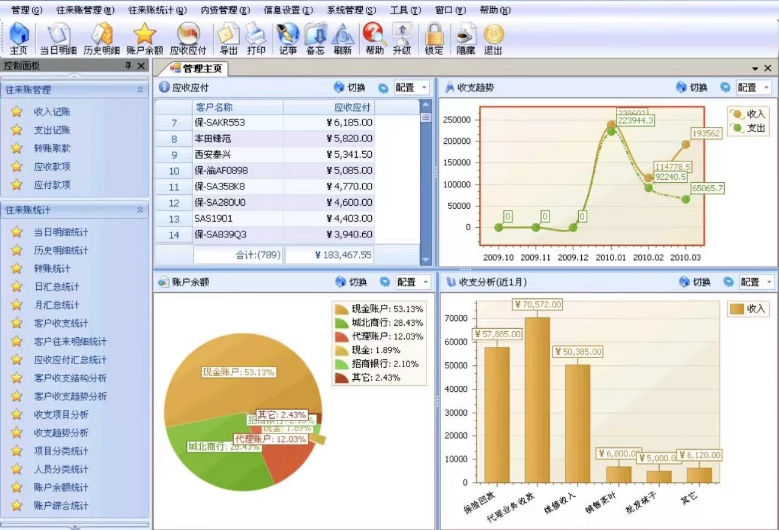Open the 帮助 help toolbar icon
The image size is (779, 530).
coord(375,38)
